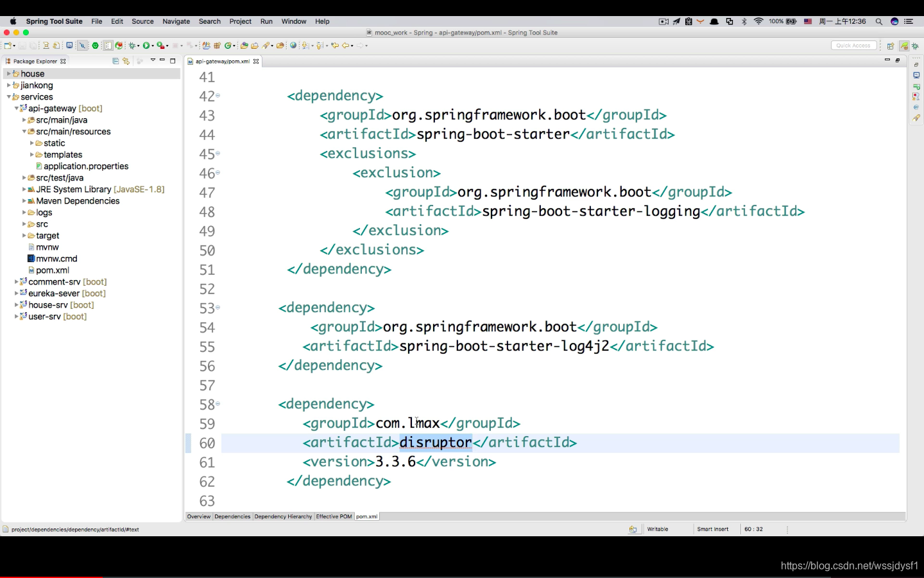The height and width of the screenshot is (578, 924).
Task: Click spring-boot-starter-log4j2 text on line 55
Action: point(504,346)
